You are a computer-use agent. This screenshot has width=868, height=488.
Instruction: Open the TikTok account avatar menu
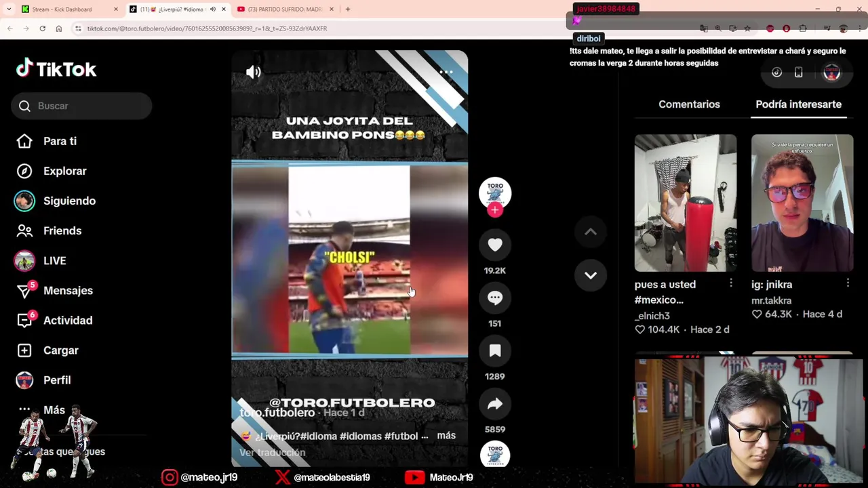pos(831,73)
